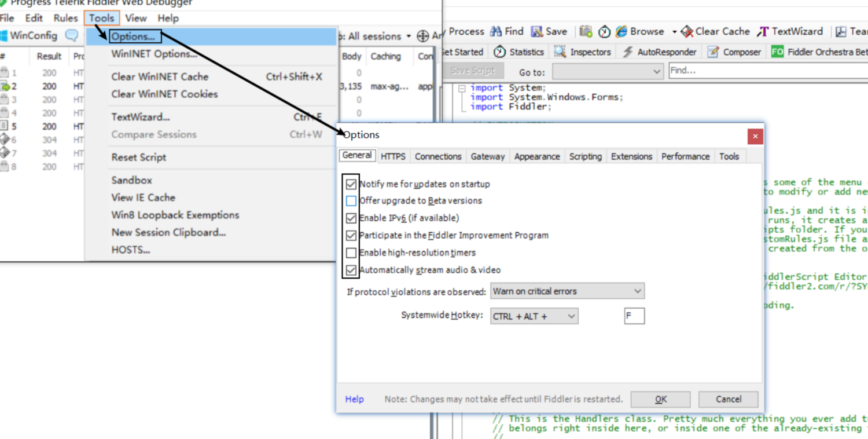Toggle Enable IPv6 checkbox
Screen dimensions: 868x439
[x=351, y=218]
